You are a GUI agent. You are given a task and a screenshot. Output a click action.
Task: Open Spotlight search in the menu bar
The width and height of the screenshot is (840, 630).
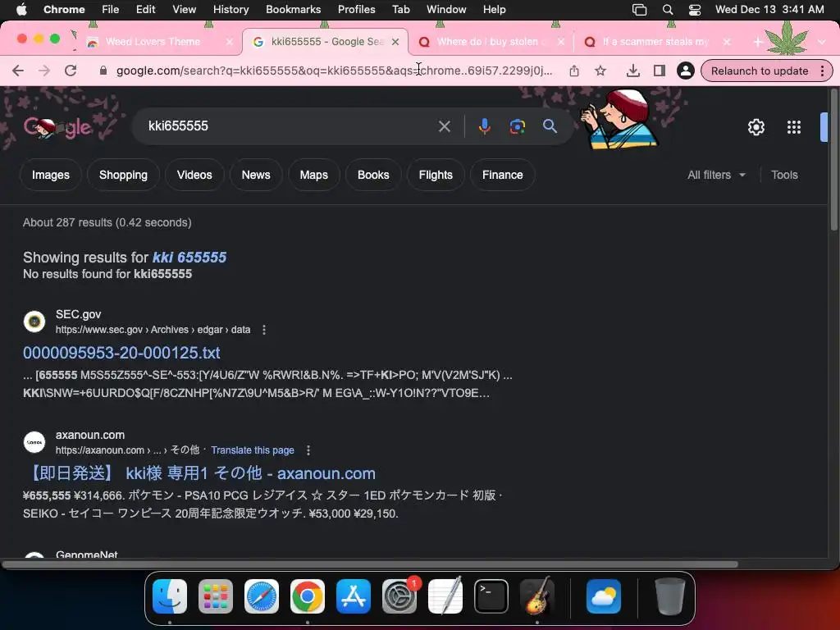click(668, 10)
